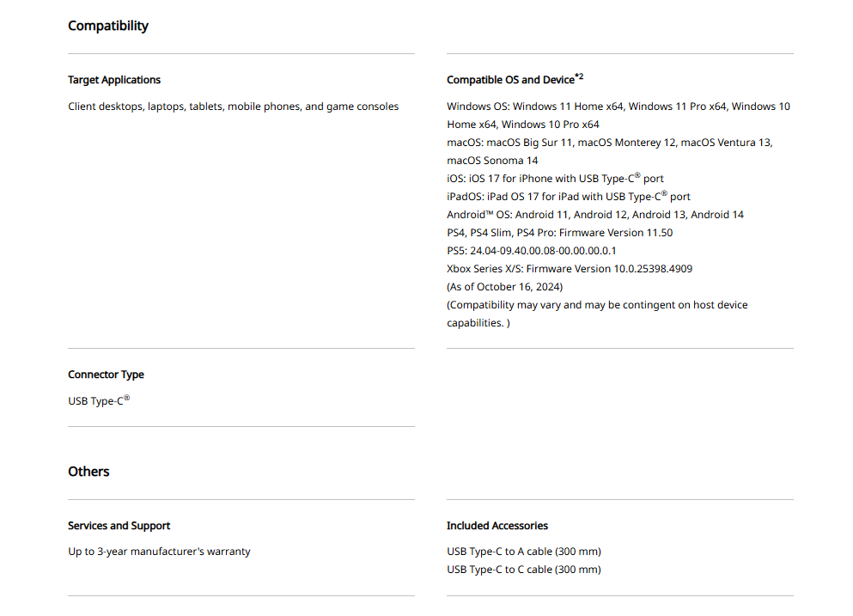Click the 3-year manufacturer's warranty text
This screenshot has height=616, width=853.
click(159, 552)
